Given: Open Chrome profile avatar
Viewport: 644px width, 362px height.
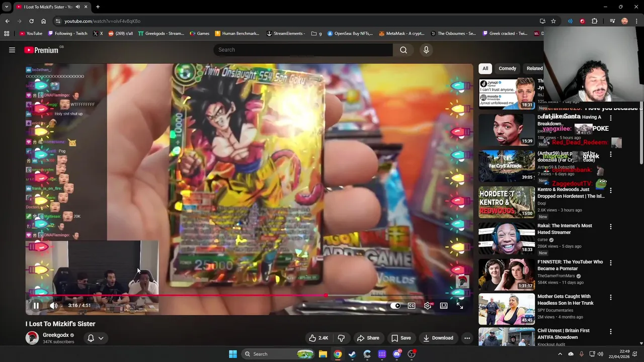Looking at the screenshot, I should (624, 21).
